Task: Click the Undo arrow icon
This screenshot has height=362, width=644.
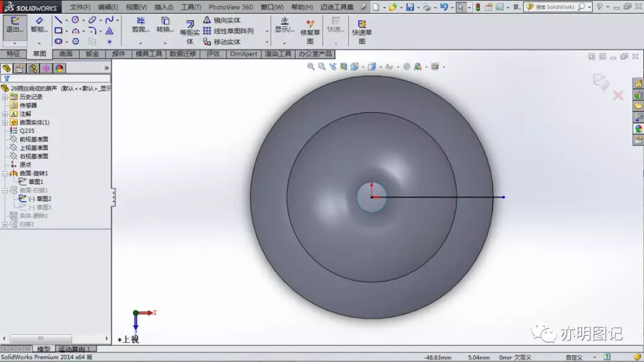Action: [444, 7]
